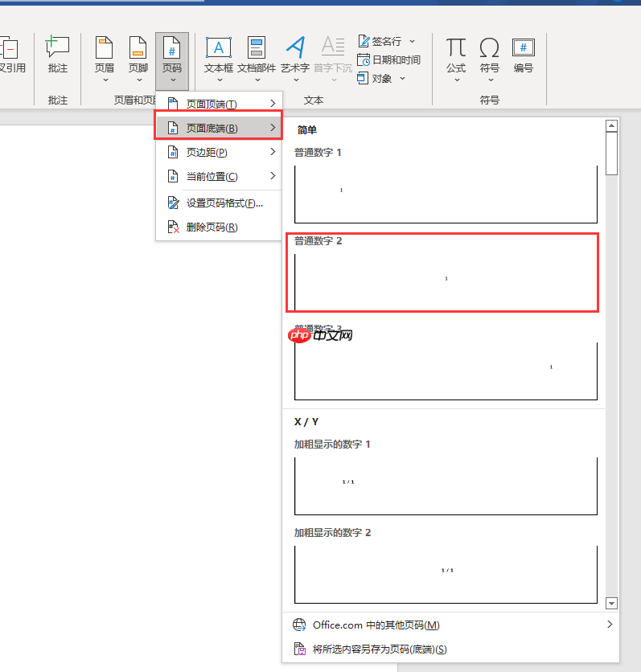Click the 页面顶端 menu icon
Viewport: 641px width, 672px height.
(x=173, y=104)
